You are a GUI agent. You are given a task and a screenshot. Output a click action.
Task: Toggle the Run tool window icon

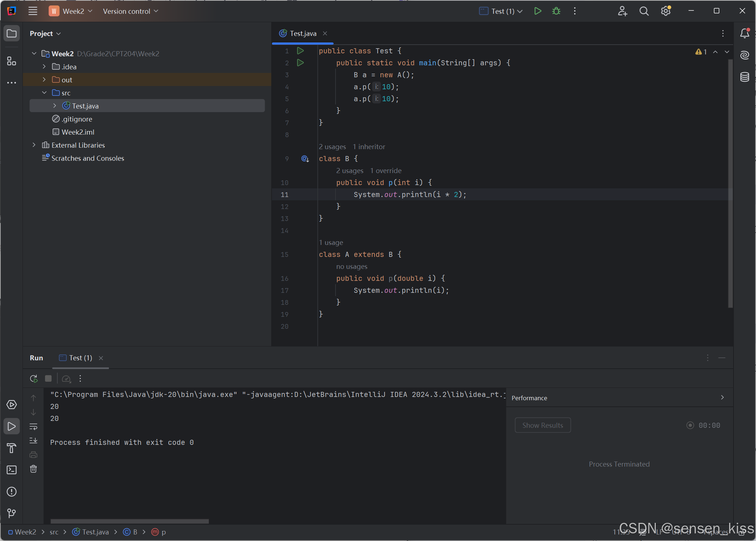click(12, 426)
